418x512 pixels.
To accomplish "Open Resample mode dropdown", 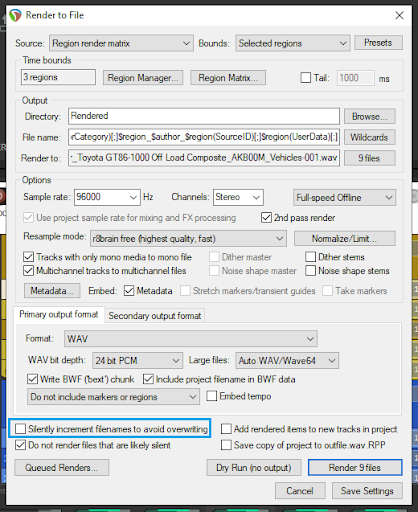I will pyautogui.click(x=188, y=239).
